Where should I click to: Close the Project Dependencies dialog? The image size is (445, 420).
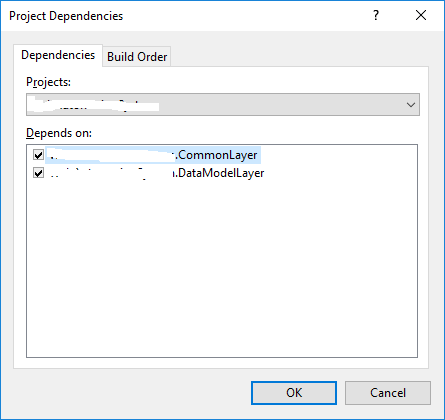(x=421, y=15)
